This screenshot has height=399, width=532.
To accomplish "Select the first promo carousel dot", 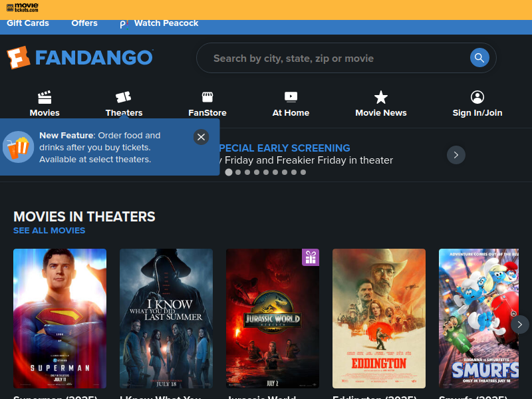I will (x=229, y=172).
